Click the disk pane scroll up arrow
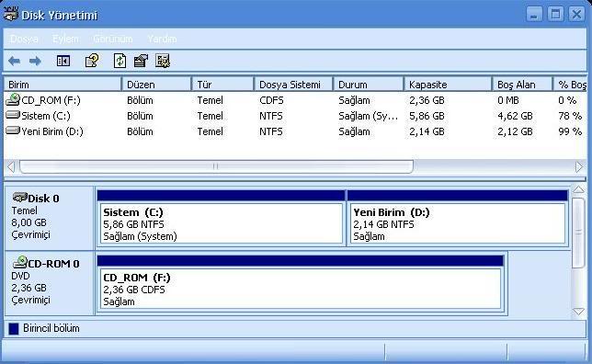Screen dimensions: 592x364 tap(578, 190)
